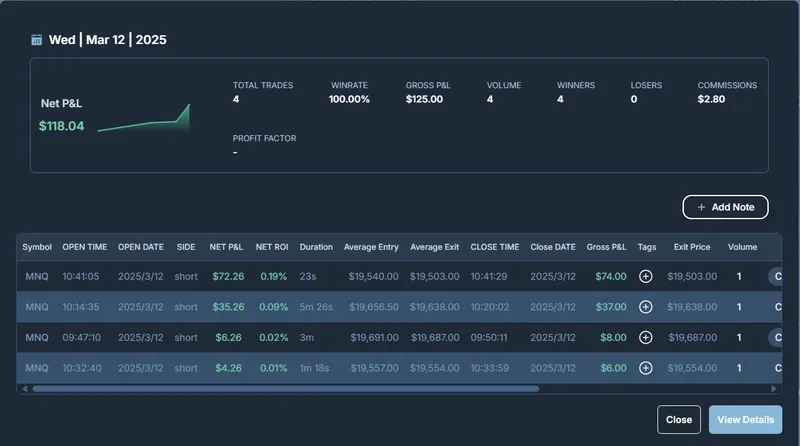The height and width of the screenshot is (446, 800).
Task: Click the average entry $19,540.00 cell
Action: tap(373, 276)
